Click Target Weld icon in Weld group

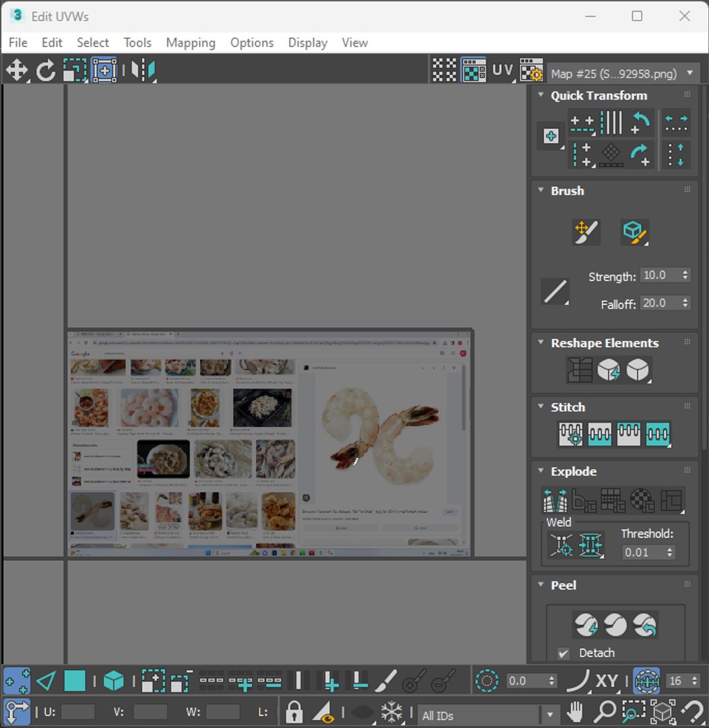point(561,545)
